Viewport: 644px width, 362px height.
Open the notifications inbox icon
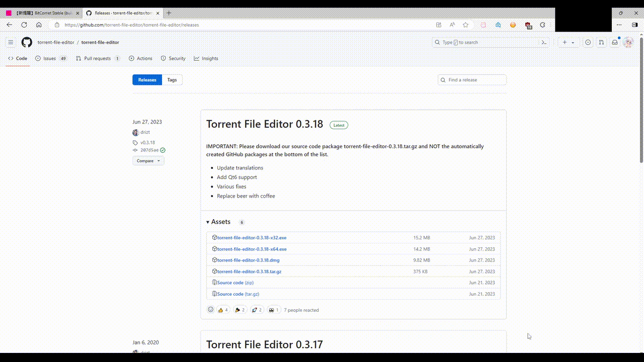tap(615, 42)
